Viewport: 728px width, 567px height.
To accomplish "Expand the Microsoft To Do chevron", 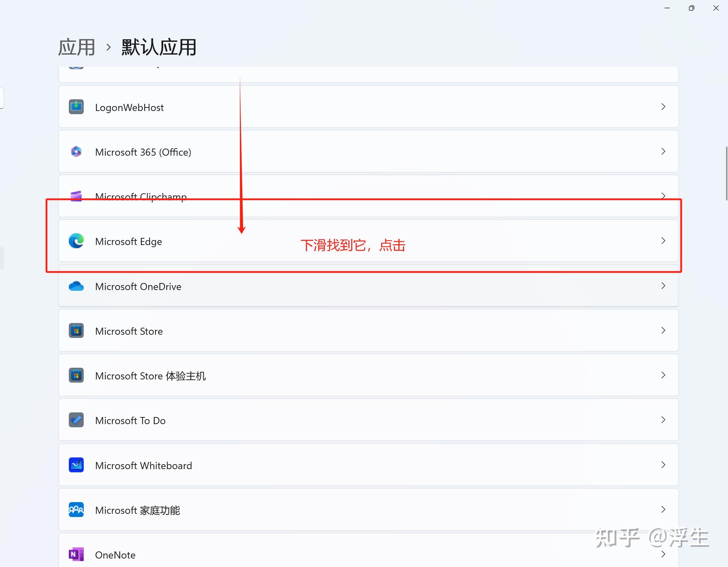I will coord(663,420).
